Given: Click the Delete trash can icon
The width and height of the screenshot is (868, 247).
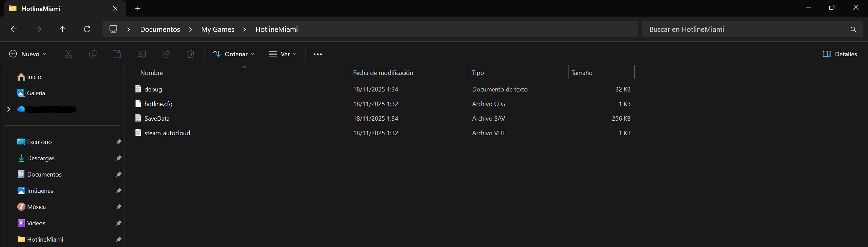Looking at the screenshot, I should 191,54.
